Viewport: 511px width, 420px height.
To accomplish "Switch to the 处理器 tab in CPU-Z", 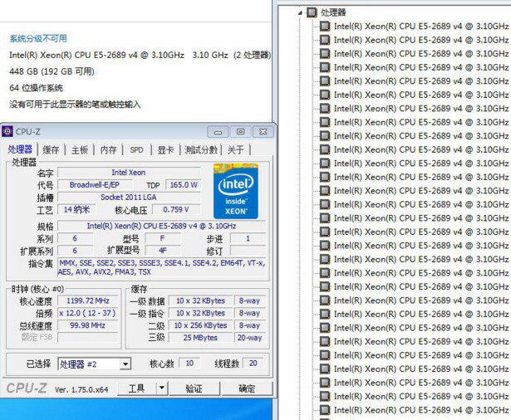I will 20,149.
